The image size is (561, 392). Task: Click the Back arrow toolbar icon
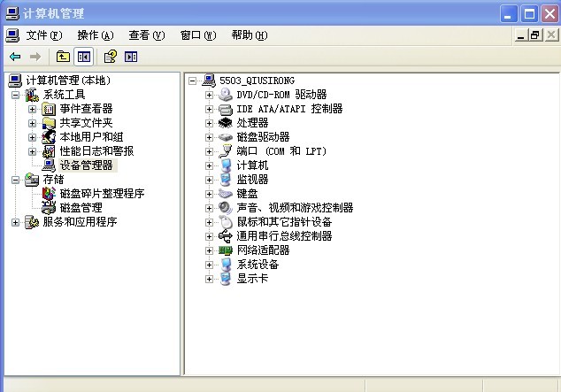(x=15, y=57)
